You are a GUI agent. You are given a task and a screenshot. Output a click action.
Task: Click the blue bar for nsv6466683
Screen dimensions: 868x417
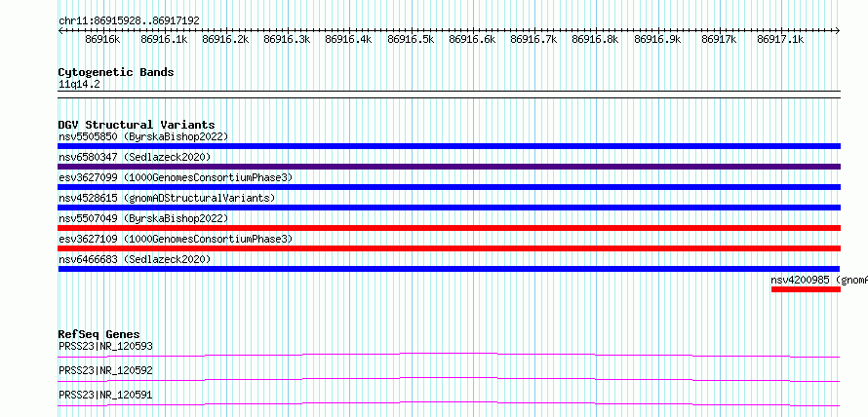449,269
